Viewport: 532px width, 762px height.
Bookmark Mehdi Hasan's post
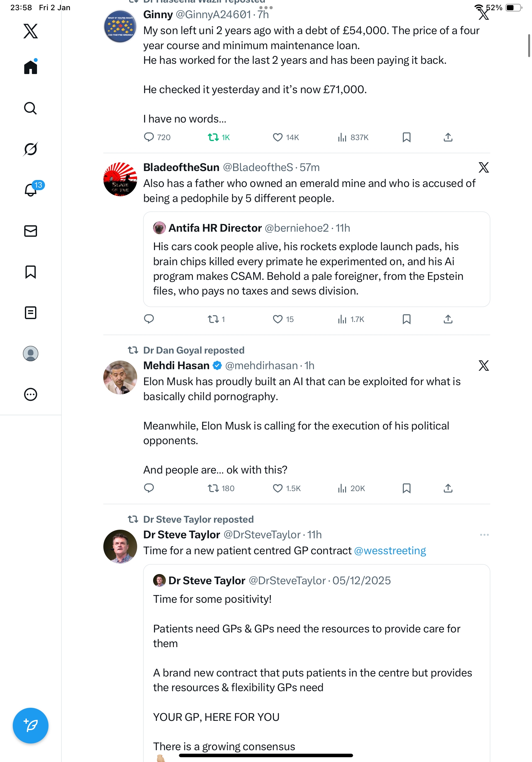(406, 488)
